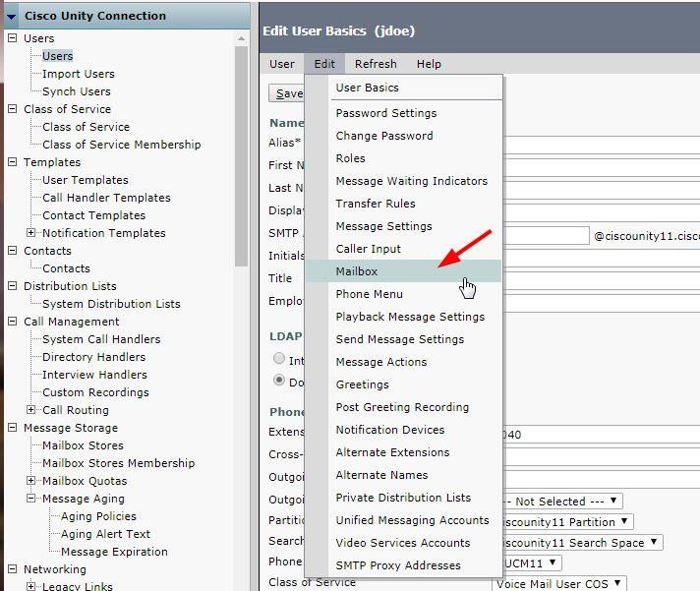Open Class of Service Membership
Image resolution: width=700 pixels, height=591 pixels.
(122, 145)
